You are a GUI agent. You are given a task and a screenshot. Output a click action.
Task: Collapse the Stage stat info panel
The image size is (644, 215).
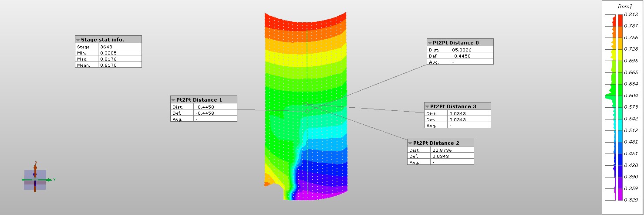pos(78,40)
